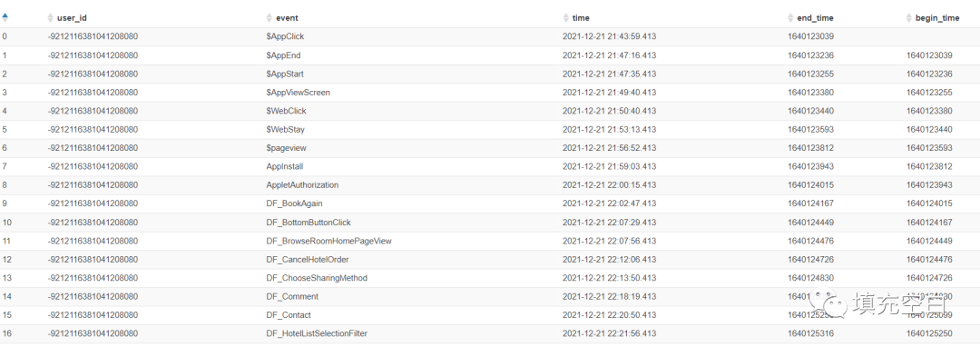Select time value 2021-12-21 22:21:56.413
Viewport: 980px width, 347px height.
click(610, 333)
